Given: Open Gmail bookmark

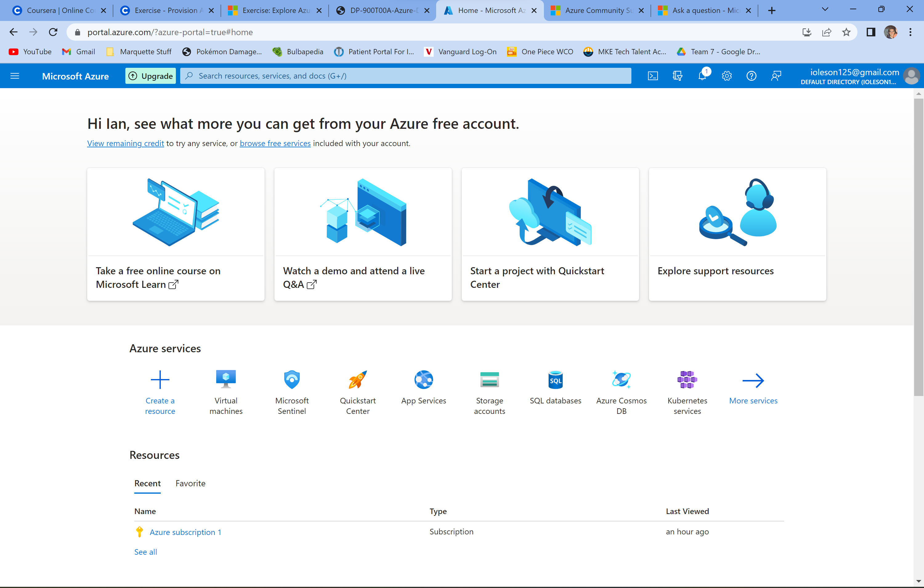Looking at the screenshot, I should [78, 51].
